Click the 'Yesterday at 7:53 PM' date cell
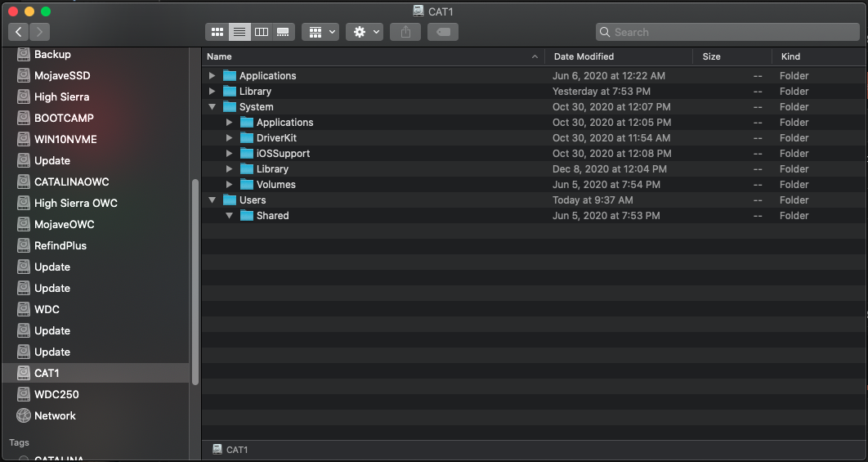The height and width of the screenshot is (462, 868). tap(602, 91)
